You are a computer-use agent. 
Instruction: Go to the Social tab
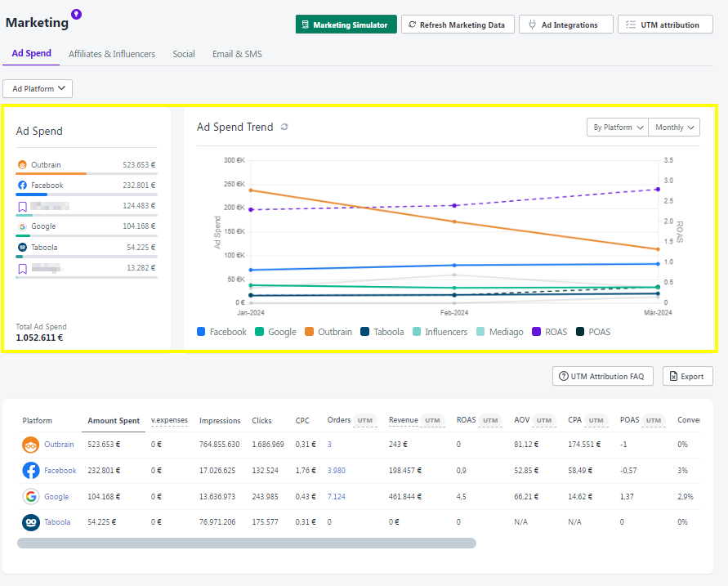pyautogui.click(x=184, y=54)
